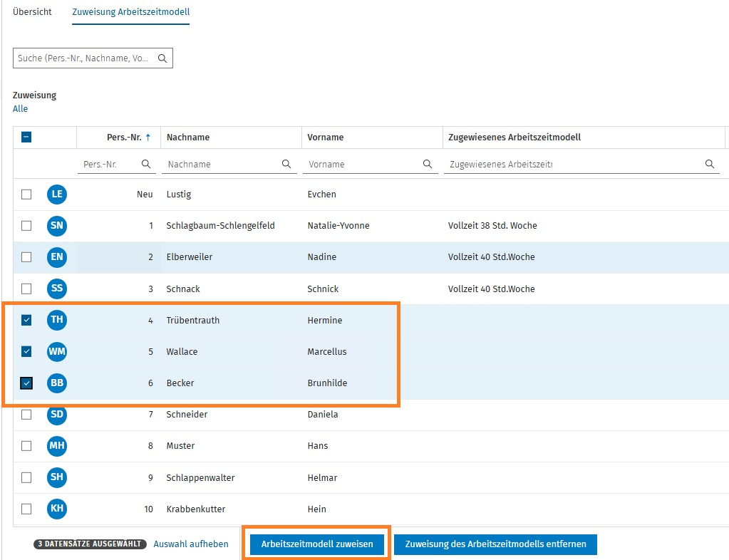Screen dimensions: 729x560
Task: Click the WM avatar of Marcellus Wallace
Action: click(x=57, y=351)
